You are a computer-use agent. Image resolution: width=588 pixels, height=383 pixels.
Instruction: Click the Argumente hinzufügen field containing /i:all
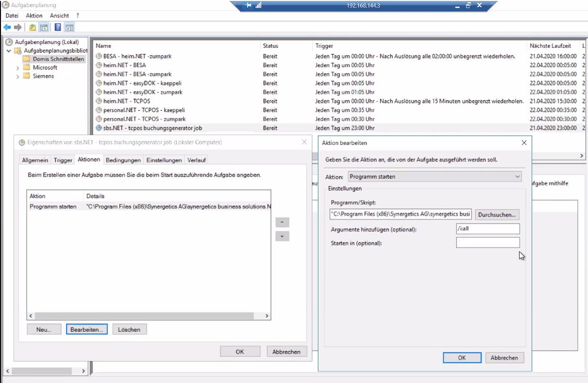(x=488, y=229)
